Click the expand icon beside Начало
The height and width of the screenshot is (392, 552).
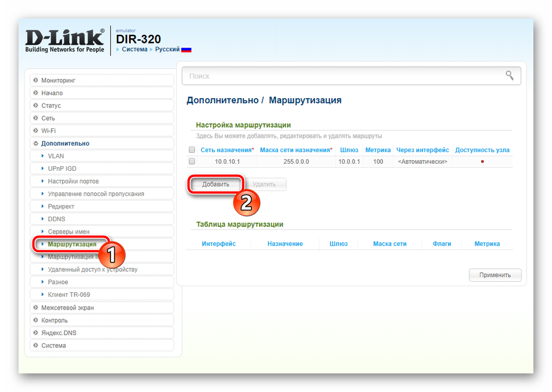[x=35, y=93]
